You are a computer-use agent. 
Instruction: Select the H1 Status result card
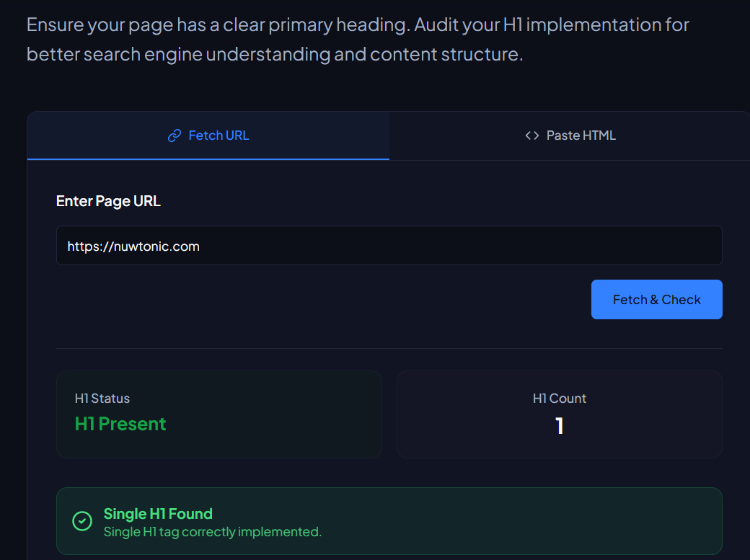tap(219, 414)
